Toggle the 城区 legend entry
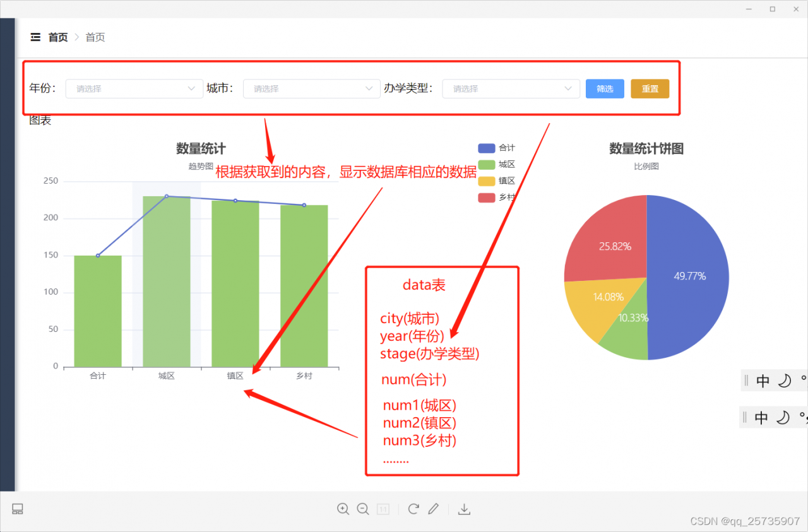The width and height of the screenshot is (808, 532). point(497,165)
